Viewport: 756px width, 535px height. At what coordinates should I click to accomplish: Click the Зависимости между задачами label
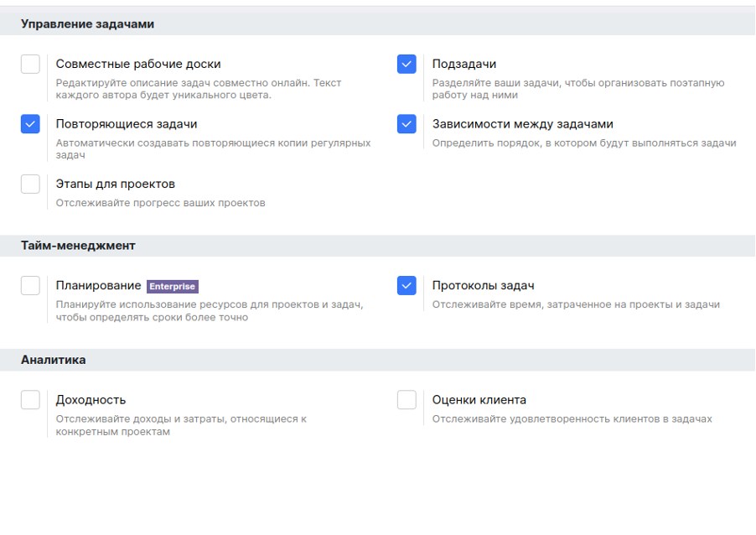coord(523,124)
